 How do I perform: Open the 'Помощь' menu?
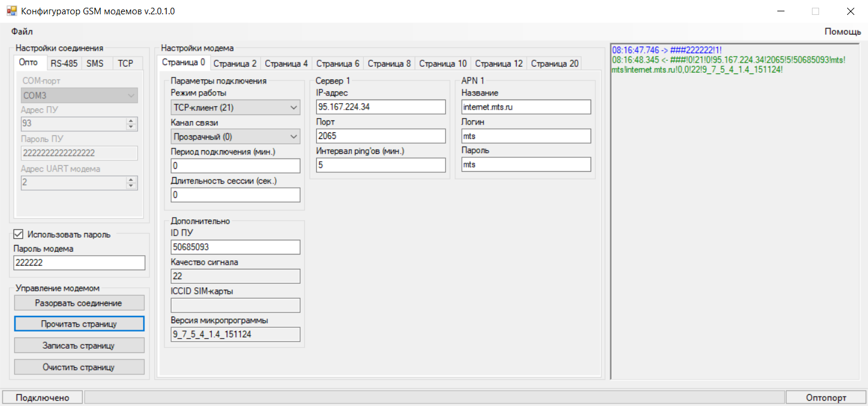(842, 31)
